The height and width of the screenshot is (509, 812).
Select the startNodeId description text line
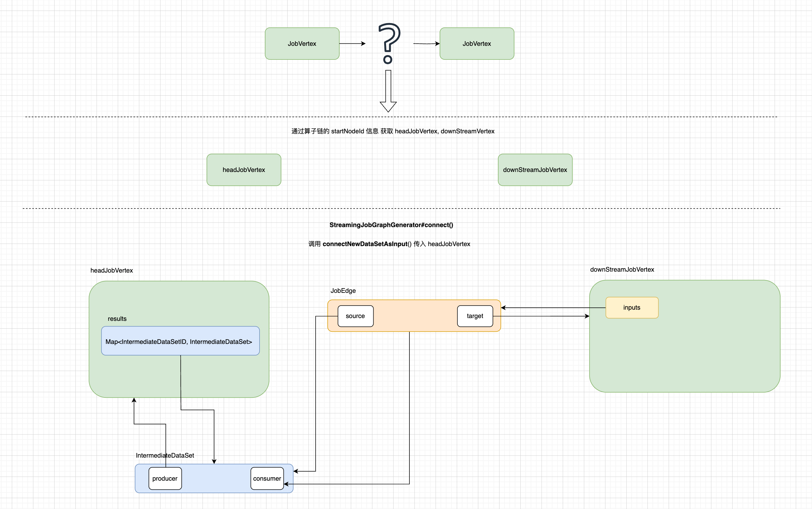(x=393, y=131)
